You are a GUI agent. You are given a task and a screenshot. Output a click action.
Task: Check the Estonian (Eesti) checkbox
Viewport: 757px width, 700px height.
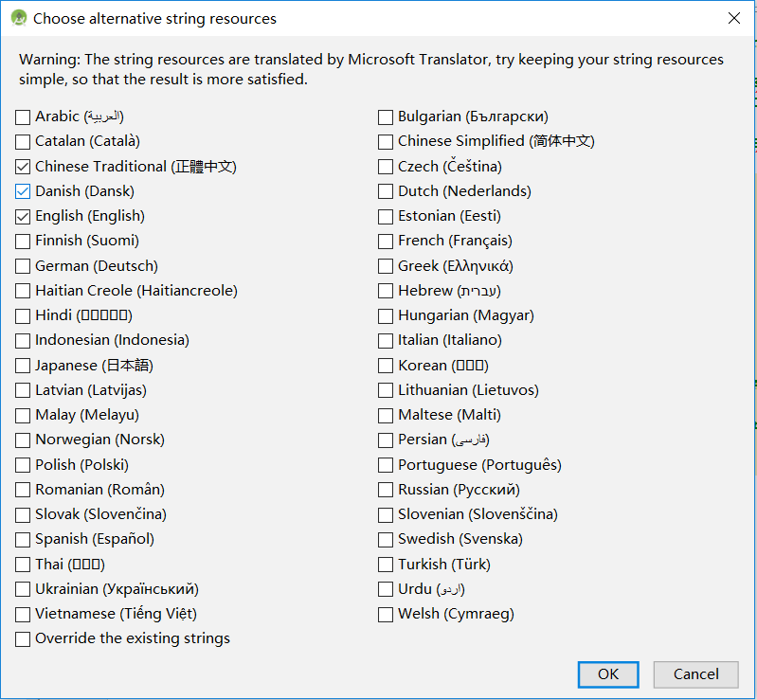[x=386, y=217]
